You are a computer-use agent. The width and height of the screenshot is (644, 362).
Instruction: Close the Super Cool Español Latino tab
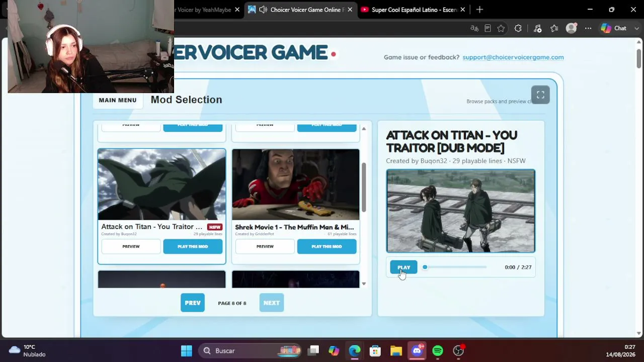pyautogui.click(x=463, y=10)
